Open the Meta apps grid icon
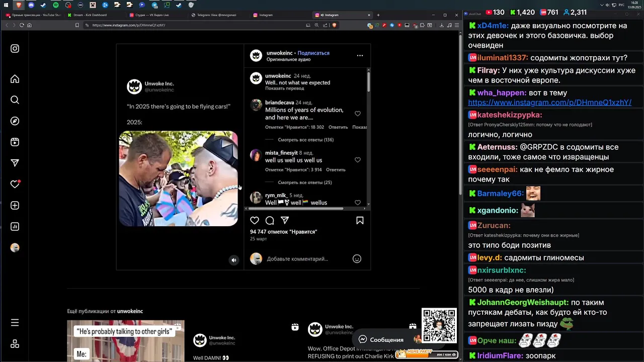 pos(15,344)
